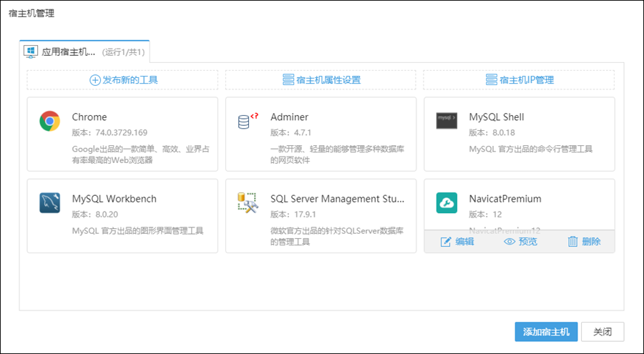Select the 应用宿主机 tab
This screenshot has width=644, height=354.
[84, 51]
